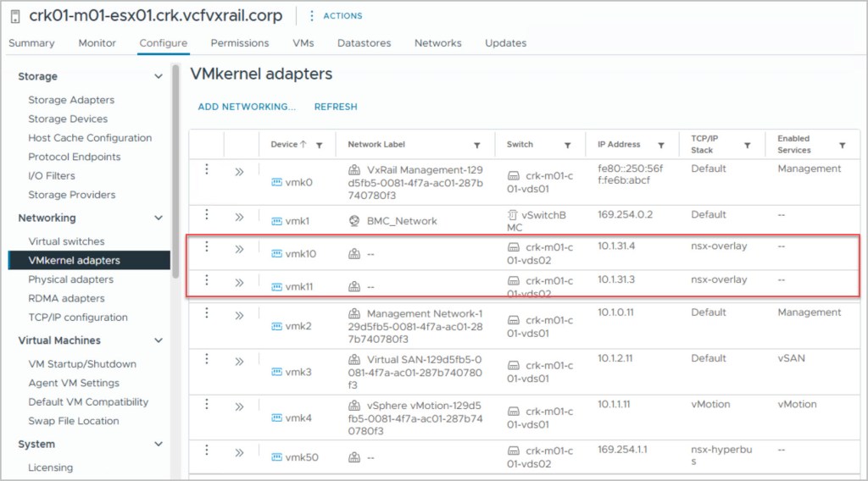868x481 pixels.
Task: Open the Networks tab
Action: (438, 43)
